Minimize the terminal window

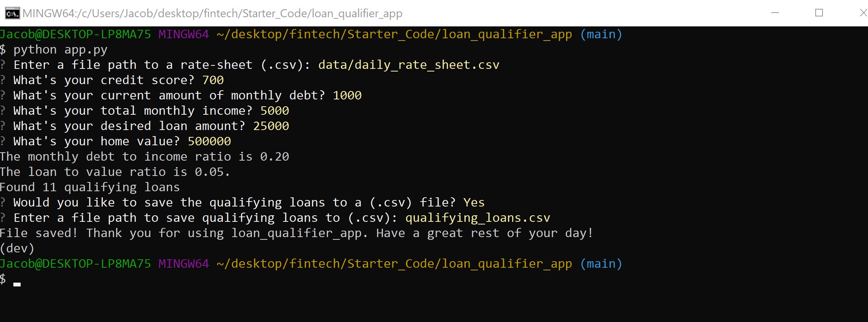click(x=775, y=13)
